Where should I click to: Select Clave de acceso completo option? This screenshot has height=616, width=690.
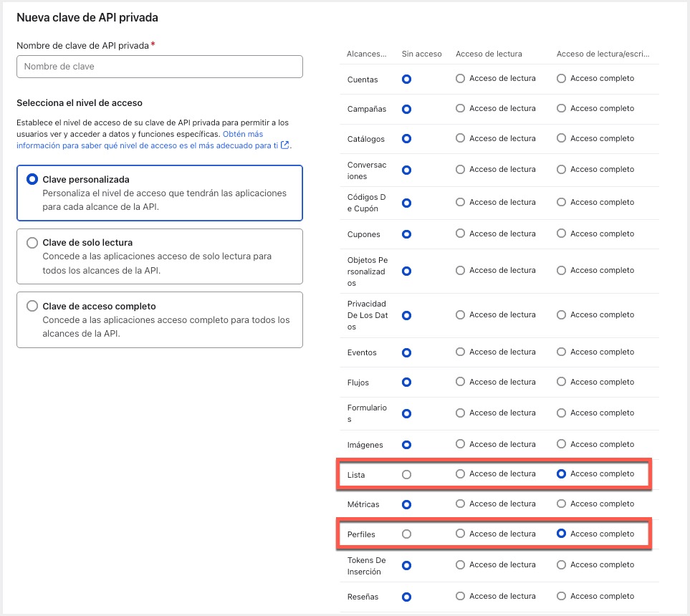[32, 306]
